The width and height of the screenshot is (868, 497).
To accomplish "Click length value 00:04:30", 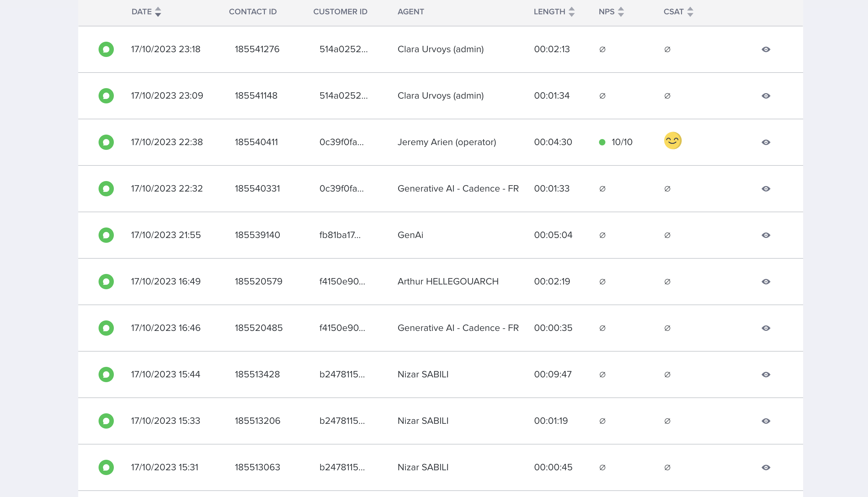I will tap(553, 142).
